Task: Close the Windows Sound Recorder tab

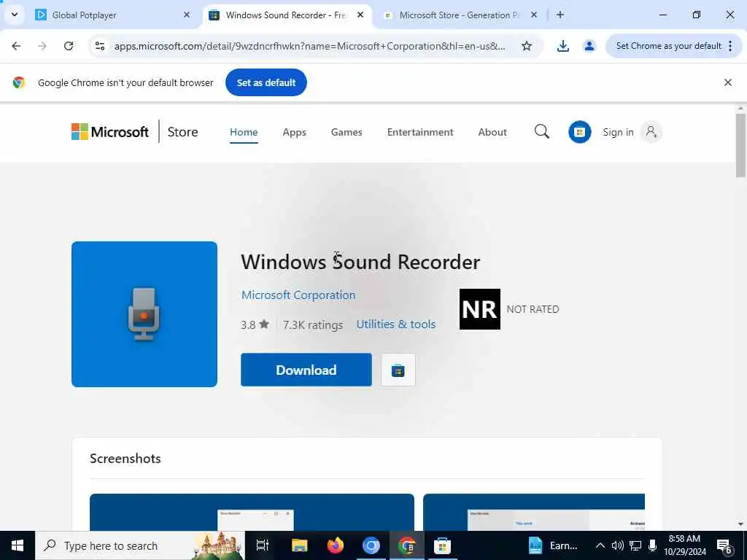Action: (x=360, y=15)
